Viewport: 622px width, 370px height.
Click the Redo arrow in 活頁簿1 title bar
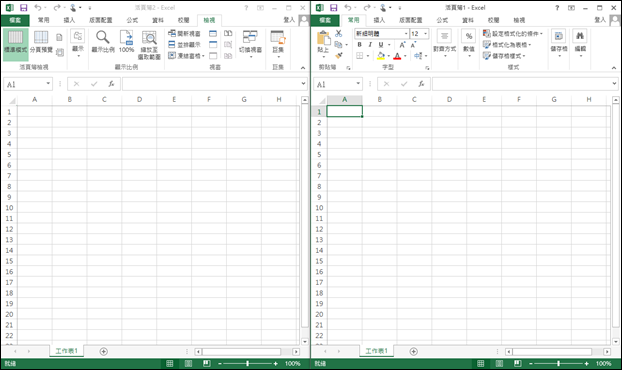pyautogui.click(x=366, y=8)
